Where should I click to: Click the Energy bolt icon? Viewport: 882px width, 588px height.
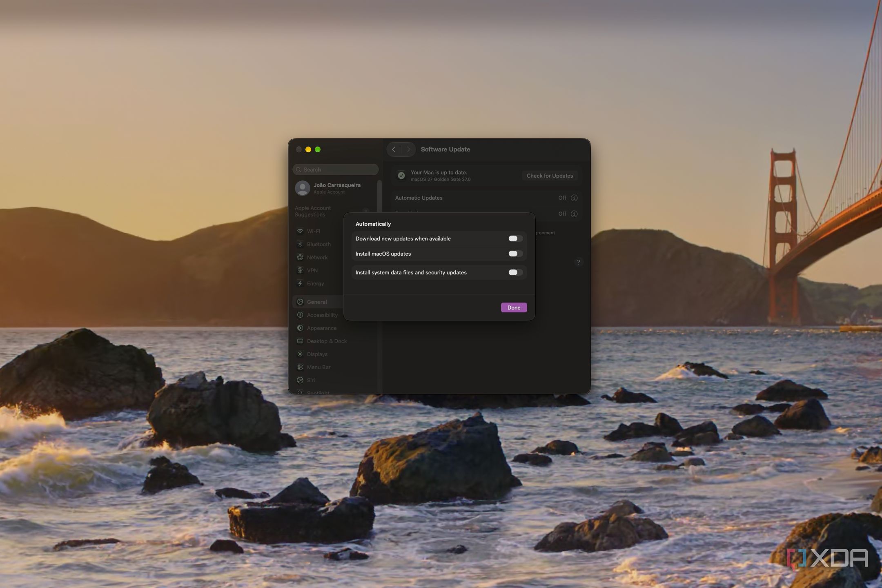tap(300, 283)
